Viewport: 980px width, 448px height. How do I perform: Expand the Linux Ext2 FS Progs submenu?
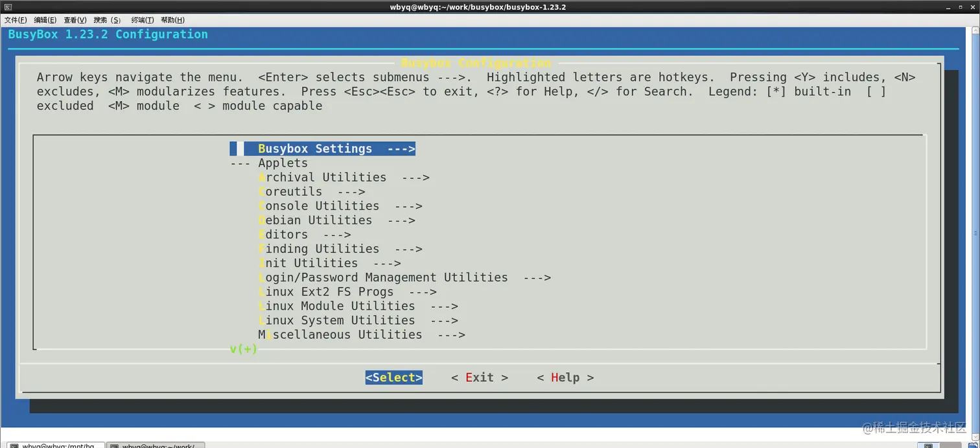[x=347, y=292]
